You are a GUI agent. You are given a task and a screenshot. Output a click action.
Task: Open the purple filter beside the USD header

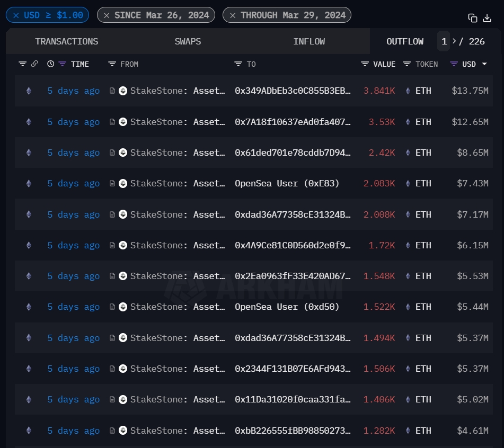(454, 64)
